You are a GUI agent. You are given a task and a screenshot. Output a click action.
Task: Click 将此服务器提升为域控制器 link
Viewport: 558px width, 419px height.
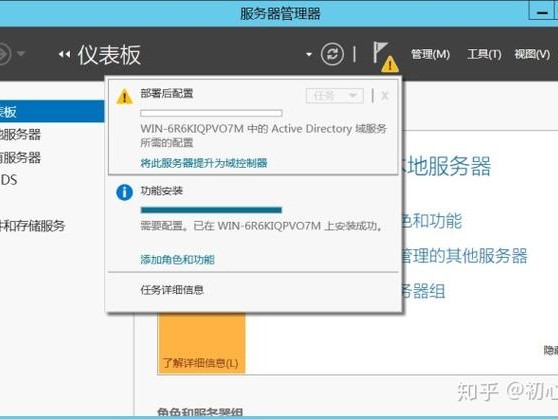(x=204, y=163)
